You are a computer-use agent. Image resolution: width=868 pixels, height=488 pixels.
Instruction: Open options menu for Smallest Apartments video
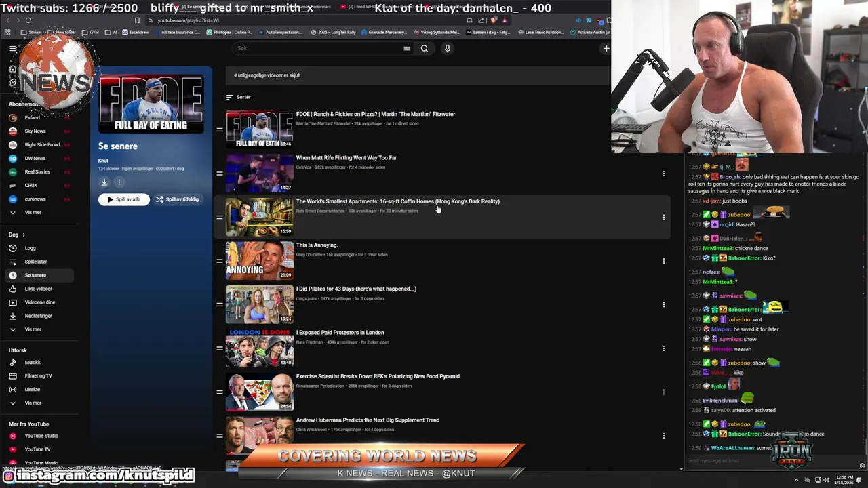coord(664,217)
